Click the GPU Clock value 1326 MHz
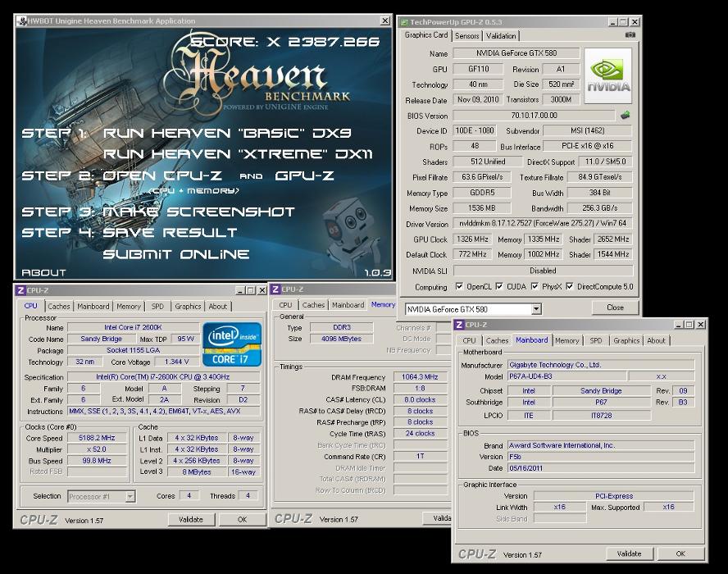 472,239
